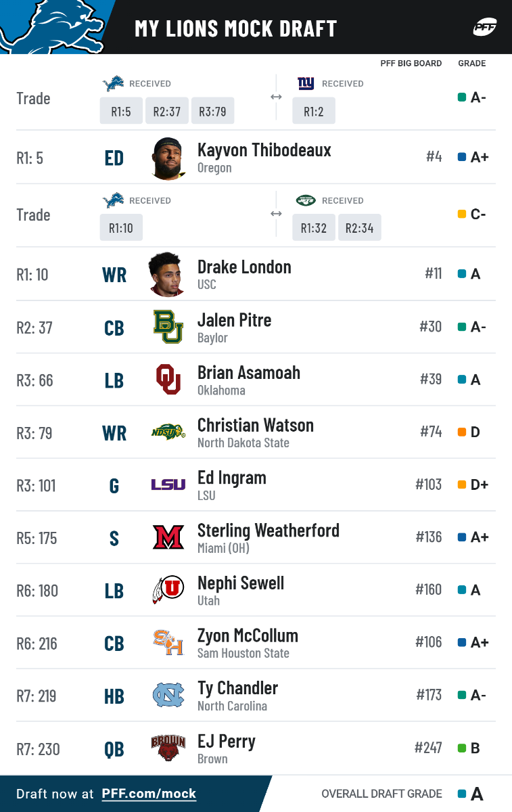Screen dimensions: 512x812
Task: Click the Giants logo in first trade
Action: pyautogui.click(x=306, y=83)
